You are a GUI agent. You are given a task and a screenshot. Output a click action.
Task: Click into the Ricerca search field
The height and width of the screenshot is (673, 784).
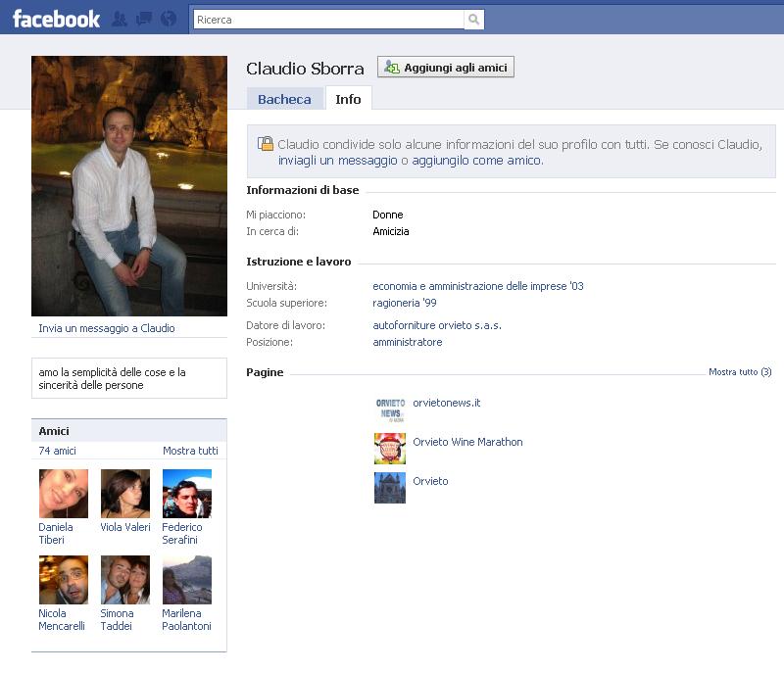click(x=326, y=20)
